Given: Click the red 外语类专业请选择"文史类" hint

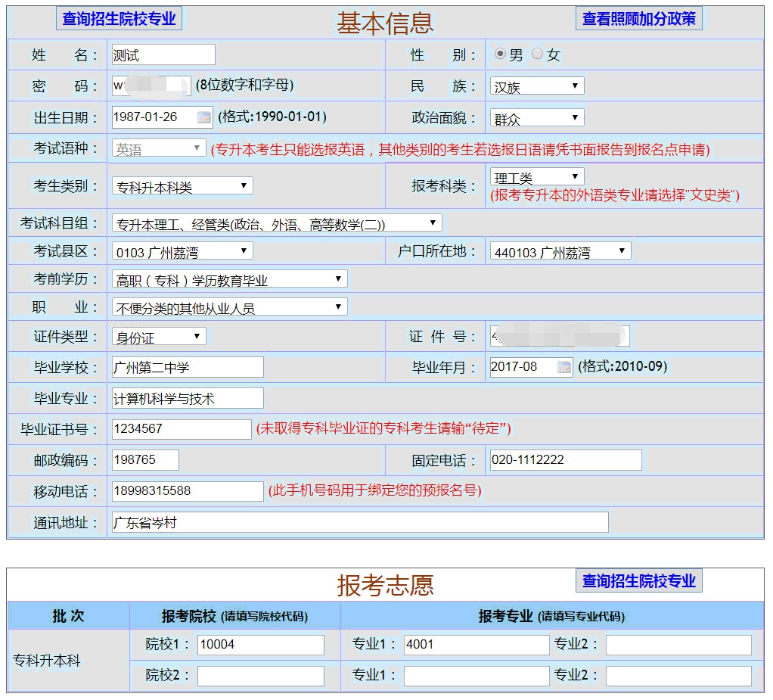Looking at the screenshot, I should pyautogui.click(x=615, y=195).
